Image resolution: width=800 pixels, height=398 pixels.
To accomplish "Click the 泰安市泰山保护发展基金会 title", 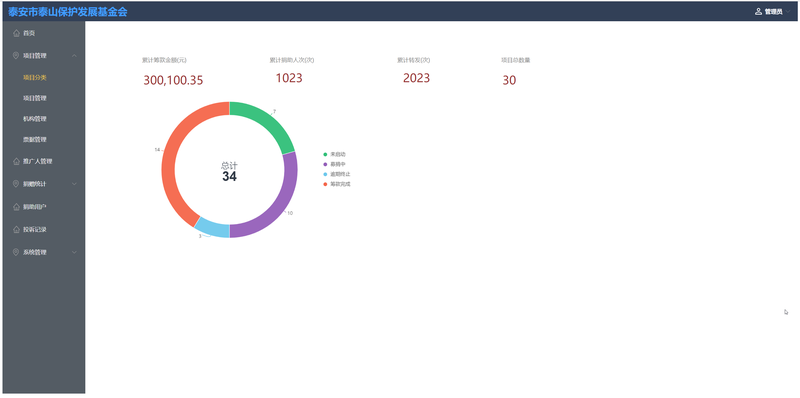I will [67, 12].
